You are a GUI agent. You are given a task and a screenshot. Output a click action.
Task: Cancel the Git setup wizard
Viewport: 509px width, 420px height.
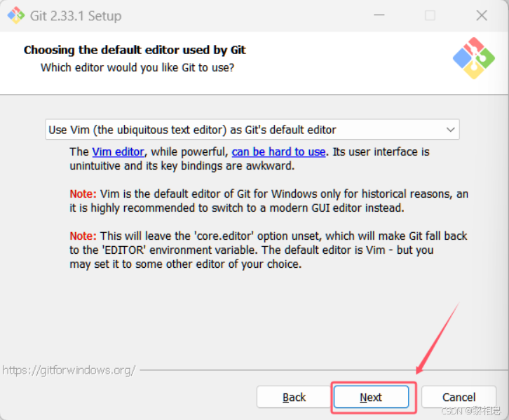tap(459, 397)
